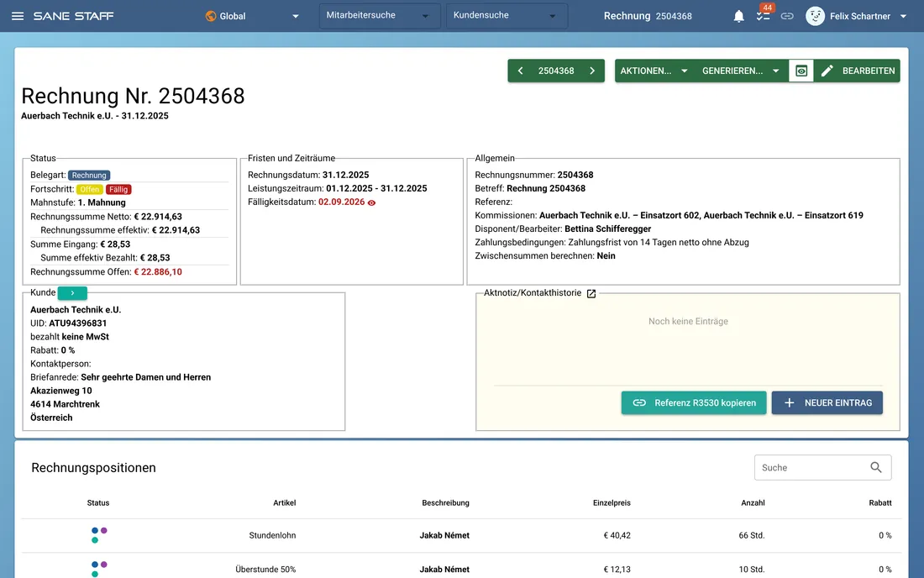Click Referenz R3530 kopieren button
Viewport: 924px width, 578px height.
click(x=694, y=403)
